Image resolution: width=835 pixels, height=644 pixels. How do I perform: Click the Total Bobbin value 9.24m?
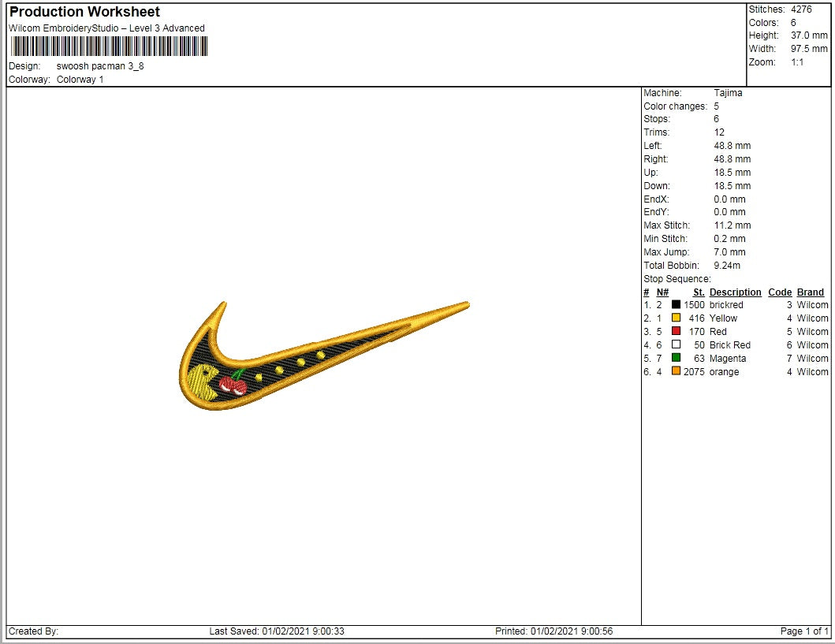pos(727,265)
